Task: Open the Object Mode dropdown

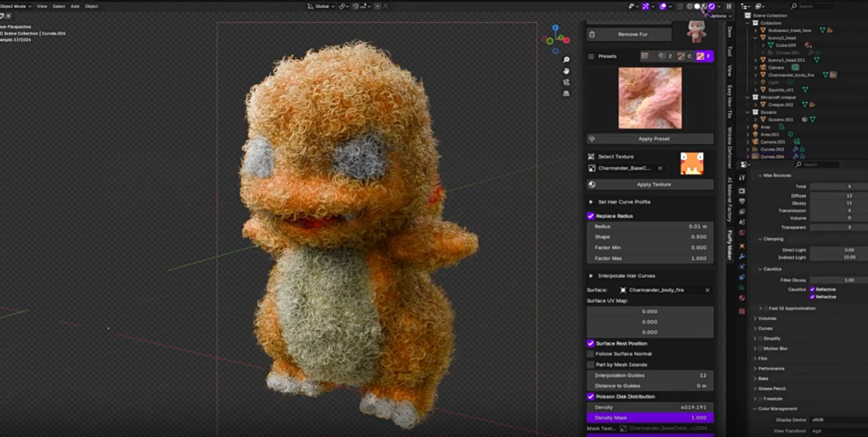Action: (x=15, y=6)
